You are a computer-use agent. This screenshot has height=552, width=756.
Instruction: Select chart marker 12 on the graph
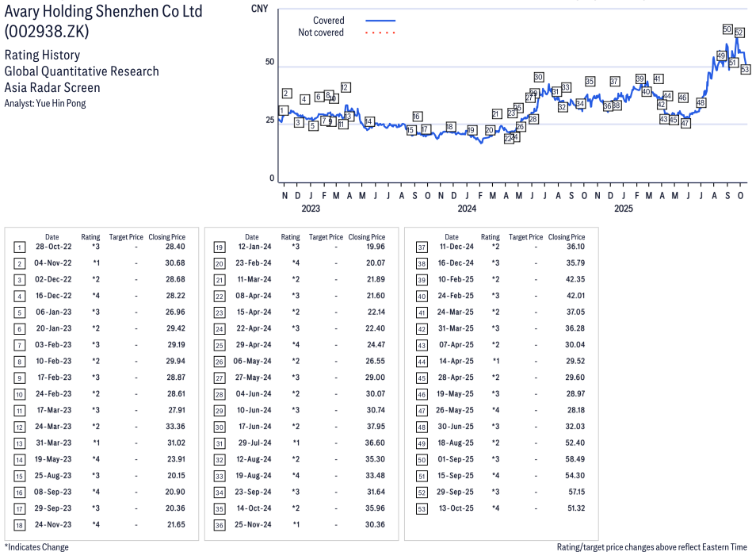[x=345, y=87]
